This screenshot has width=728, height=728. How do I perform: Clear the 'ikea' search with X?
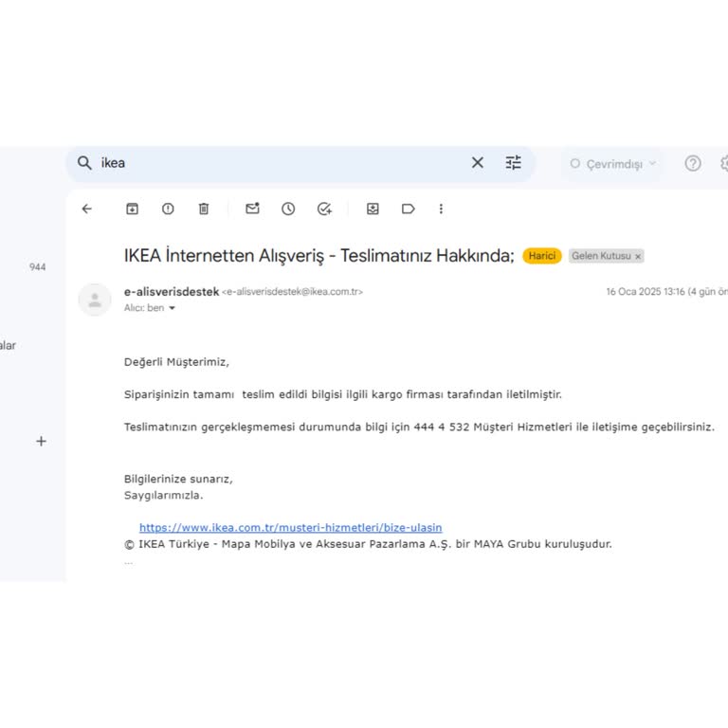point(478,162)
